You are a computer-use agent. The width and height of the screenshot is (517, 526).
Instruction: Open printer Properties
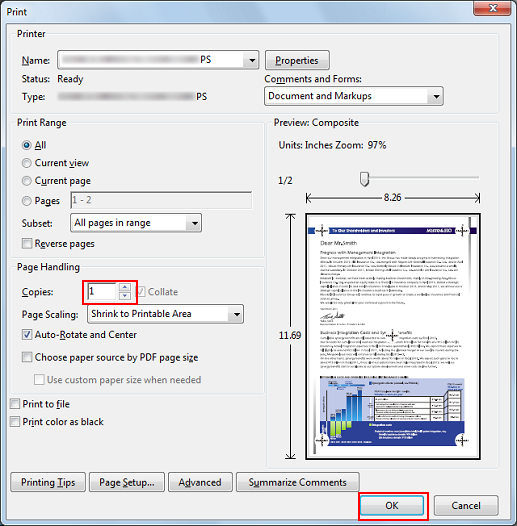297,60
